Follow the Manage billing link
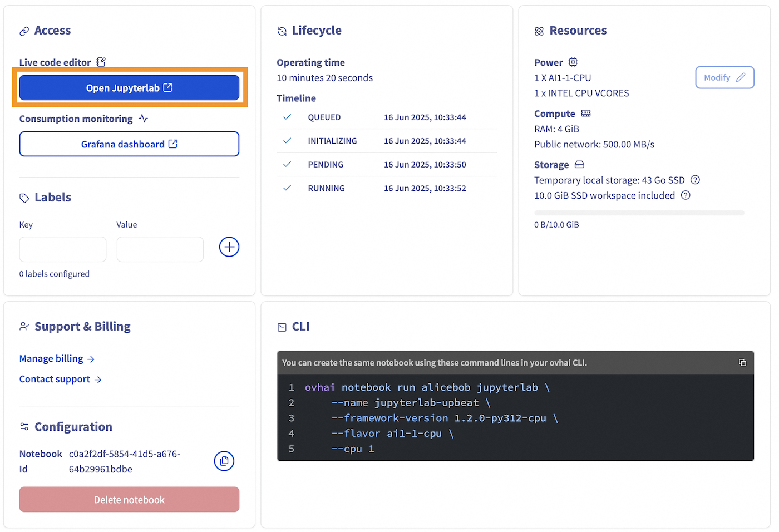The height and width of the screenshot is (532, 779). 51,358
